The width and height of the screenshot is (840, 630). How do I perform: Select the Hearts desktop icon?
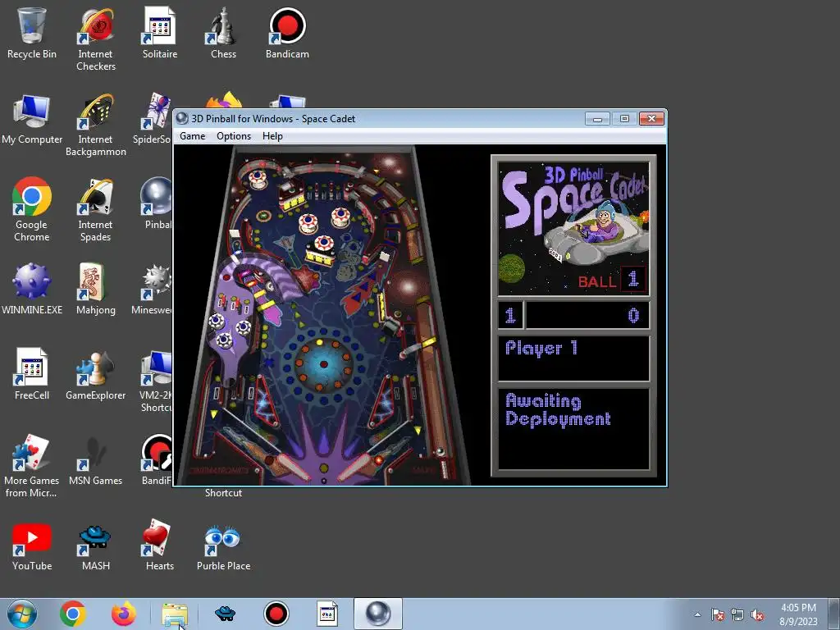(x=160, y=546)
